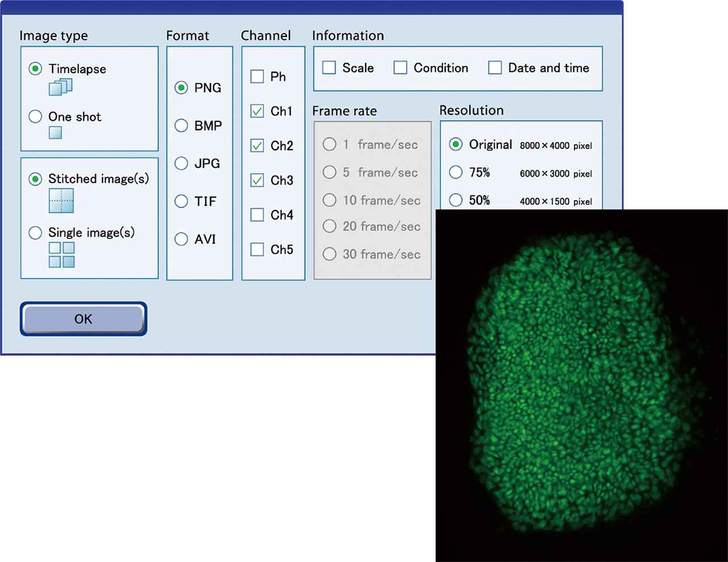Image resolution: width=728 pixels, height=562 pixels.
Task: Disable the Ch3 channel checkbox
Action: pyautogui.click(x=257, y=180)
